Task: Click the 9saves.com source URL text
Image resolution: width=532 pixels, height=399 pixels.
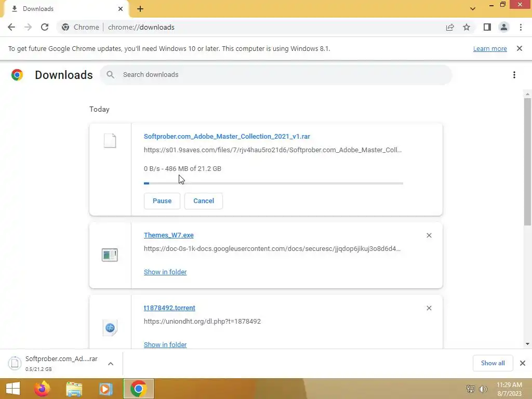Action: click(273, 150)
